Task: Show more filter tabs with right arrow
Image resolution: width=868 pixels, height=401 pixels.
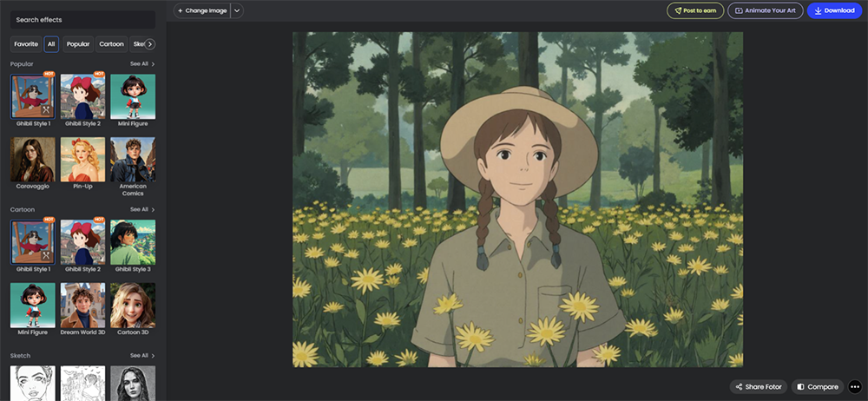Action: coord(150,44)
